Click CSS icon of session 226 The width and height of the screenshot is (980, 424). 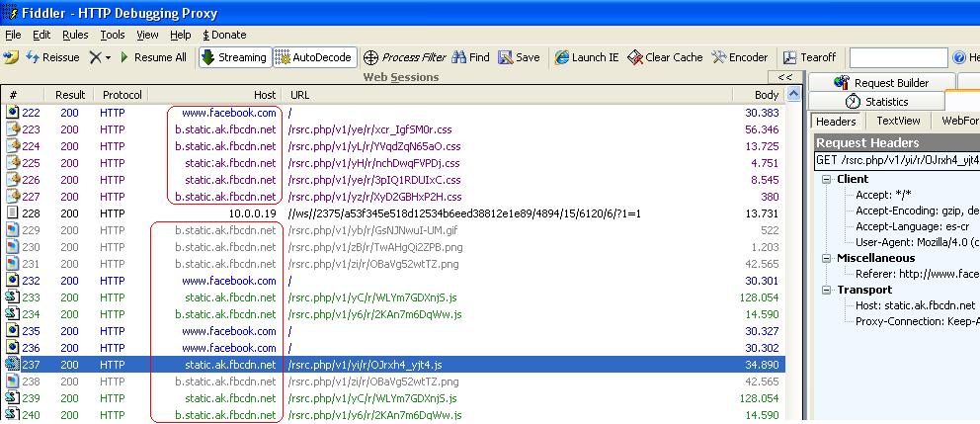click(x=13, y=180)
